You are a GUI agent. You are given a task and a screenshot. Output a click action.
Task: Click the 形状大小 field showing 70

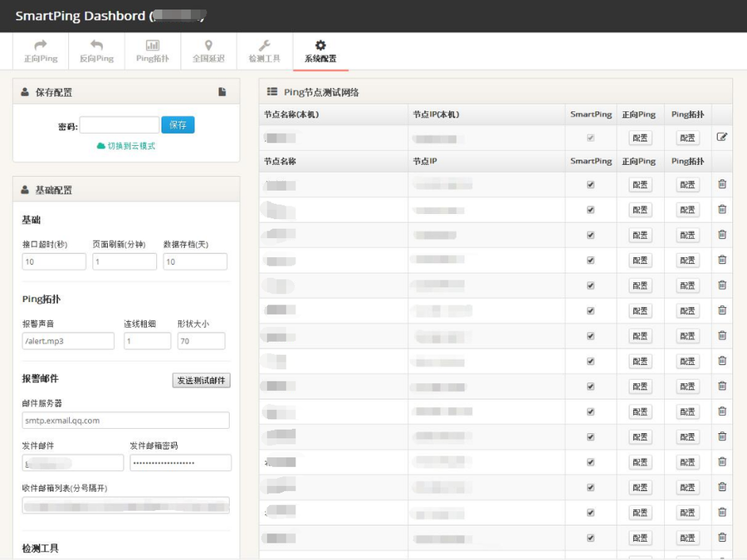(201, 341)
